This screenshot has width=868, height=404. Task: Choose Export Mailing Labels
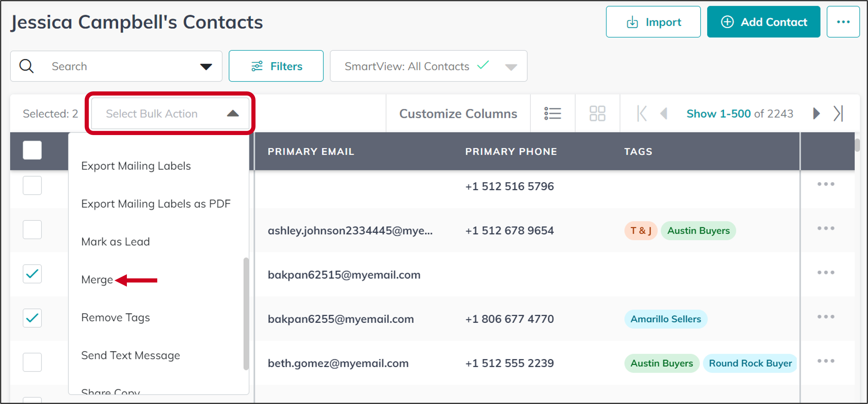point(136,166)
